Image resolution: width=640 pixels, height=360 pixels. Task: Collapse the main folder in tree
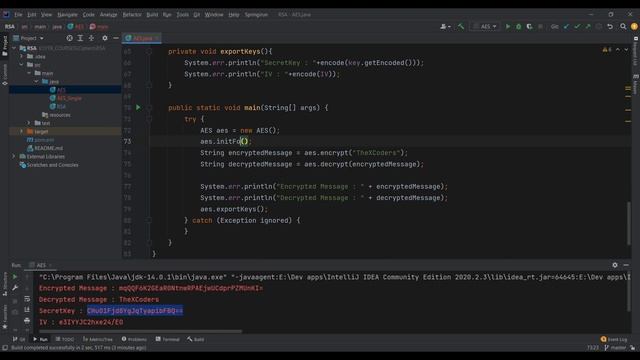(29, 73)
